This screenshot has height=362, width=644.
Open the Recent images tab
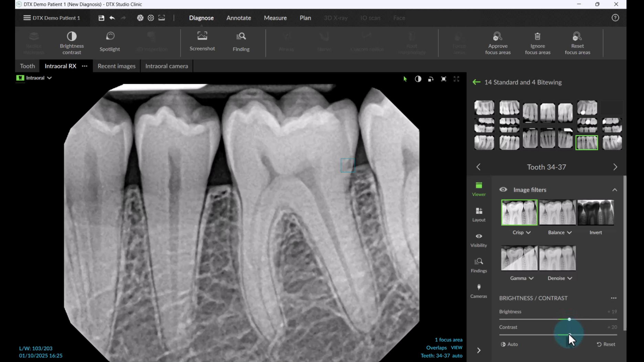point(116,66)
